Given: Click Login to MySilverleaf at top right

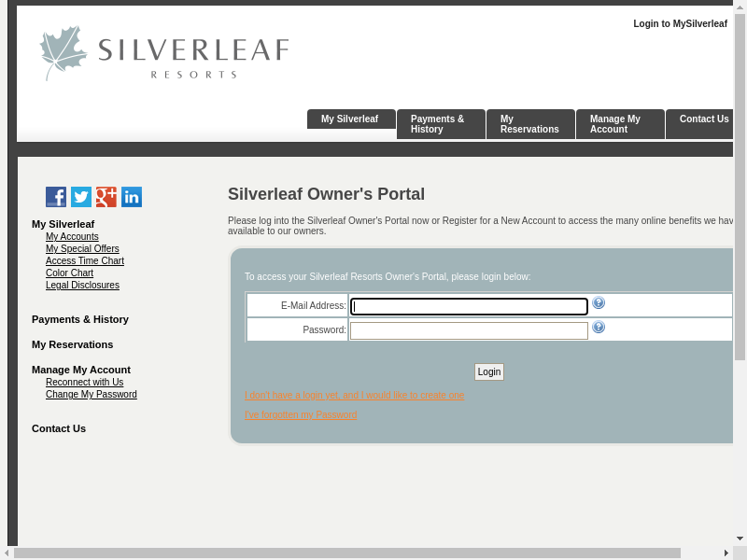Looking at the screenshot, I should click(680, 24).
